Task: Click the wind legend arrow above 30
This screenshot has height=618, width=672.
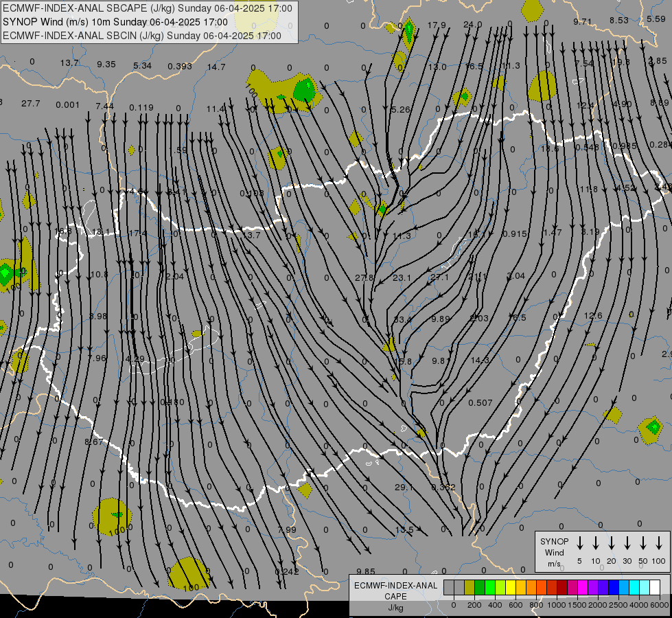Action: pos(627,543)
